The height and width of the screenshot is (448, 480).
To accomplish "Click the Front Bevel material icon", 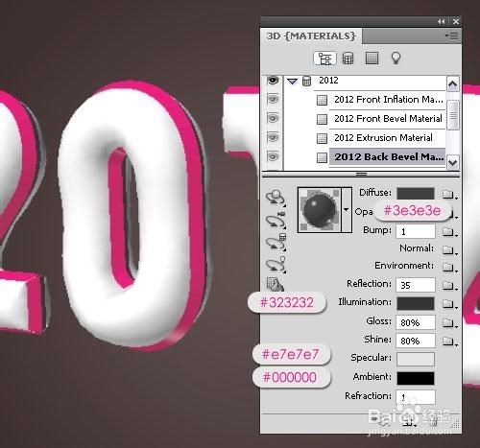I will tap(322, 119).
